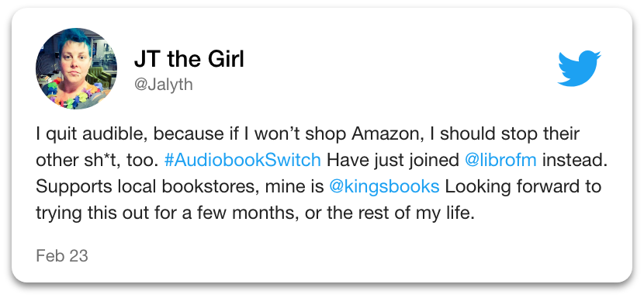644x298 pixels.
Task: Click the phrase "Looking forward to"
Action: coord(523,186)
